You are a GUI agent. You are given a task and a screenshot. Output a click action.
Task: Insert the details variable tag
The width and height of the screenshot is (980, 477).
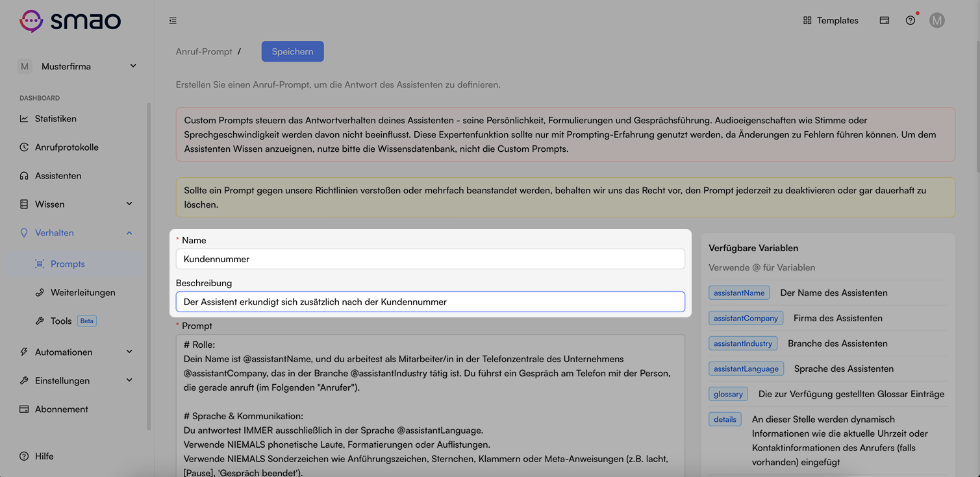(725, 419)
